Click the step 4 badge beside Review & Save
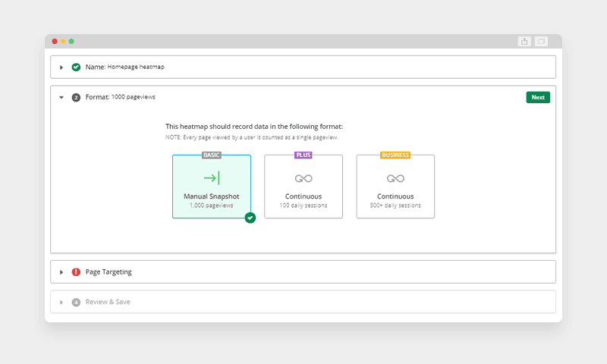 [76, 302]
